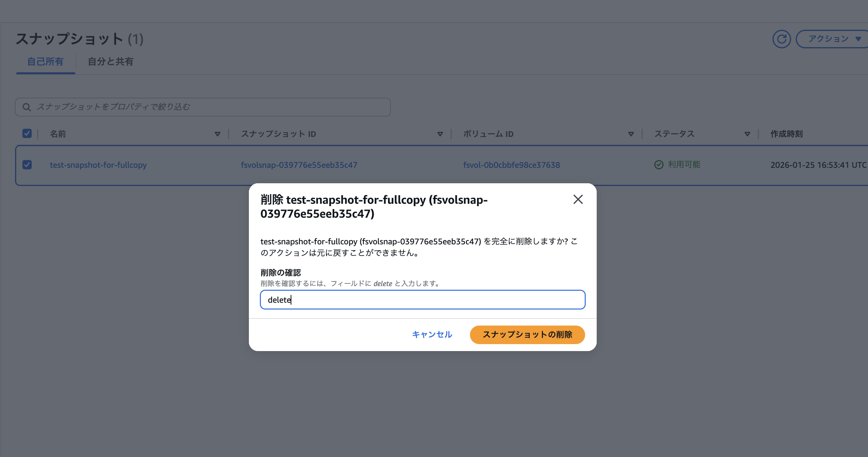
Task: Sort by スナップショット ID column arrow
Action: tap(440, 134)
